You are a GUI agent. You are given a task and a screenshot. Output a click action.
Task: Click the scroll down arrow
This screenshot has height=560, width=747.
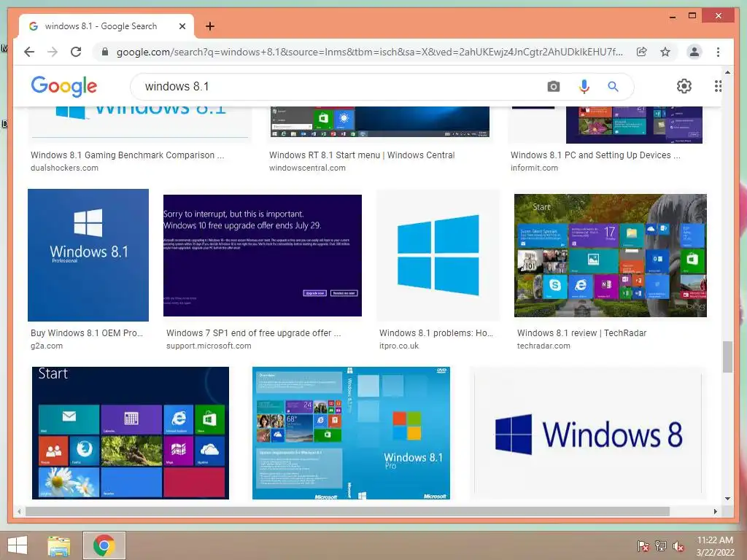tap(727, 499)
